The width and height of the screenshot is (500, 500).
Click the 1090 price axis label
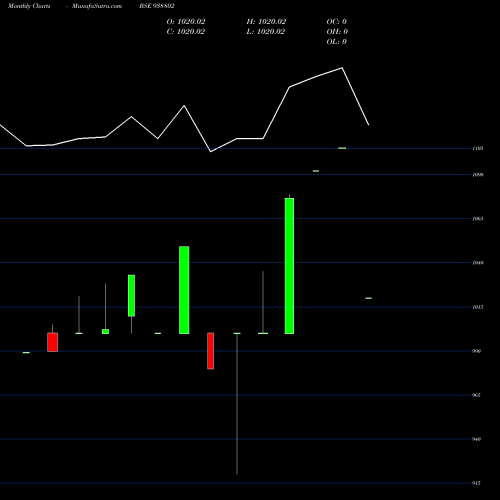[478, 174]
